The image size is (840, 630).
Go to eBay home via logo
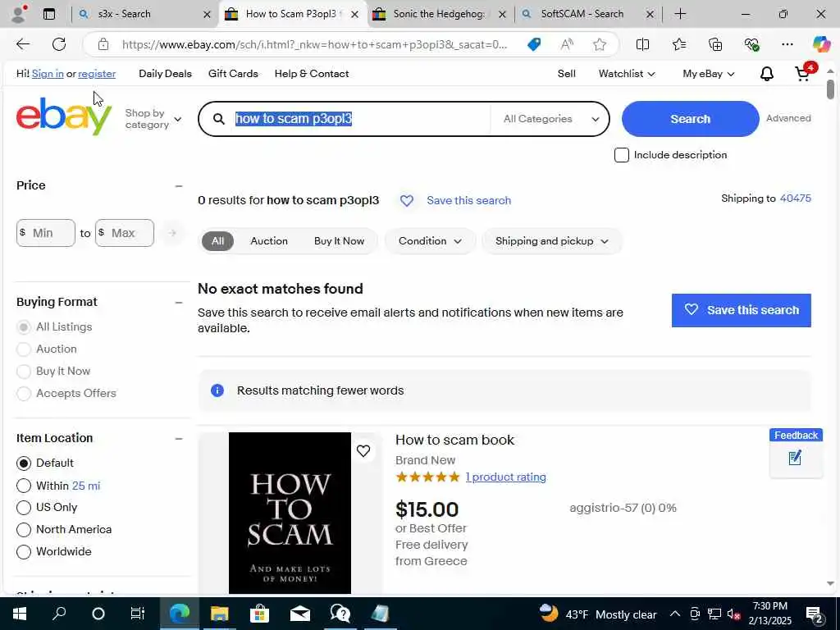tap(64, 116)
